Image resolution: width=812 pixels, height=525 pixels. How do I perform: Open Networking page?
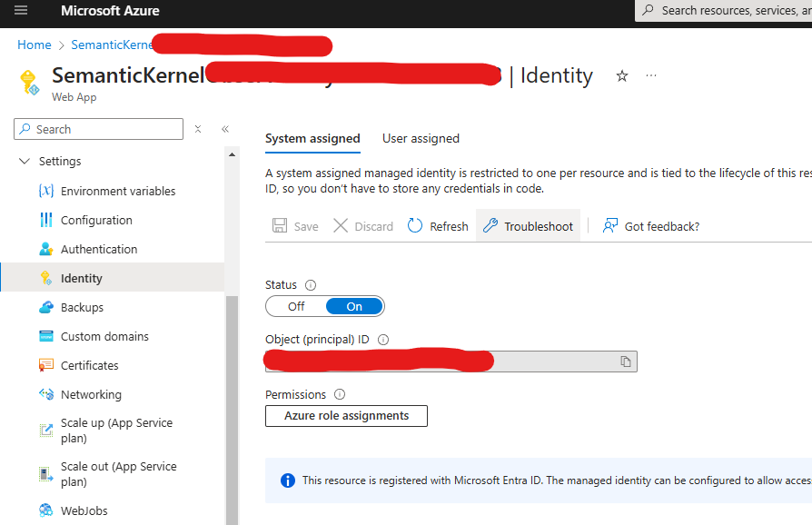91,394
